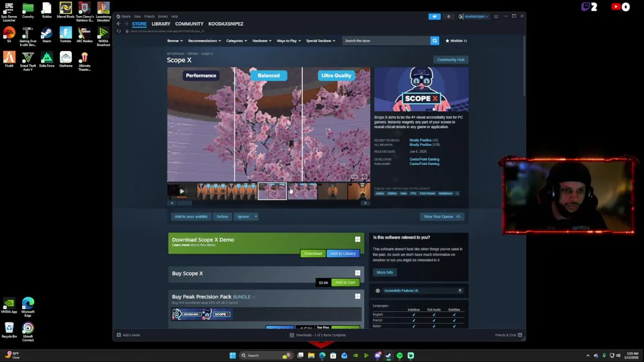This screenshot has width=644, height=362.
Task: Open the Recycle Bin
Action: pyautogui.click(x=9, y=330)
